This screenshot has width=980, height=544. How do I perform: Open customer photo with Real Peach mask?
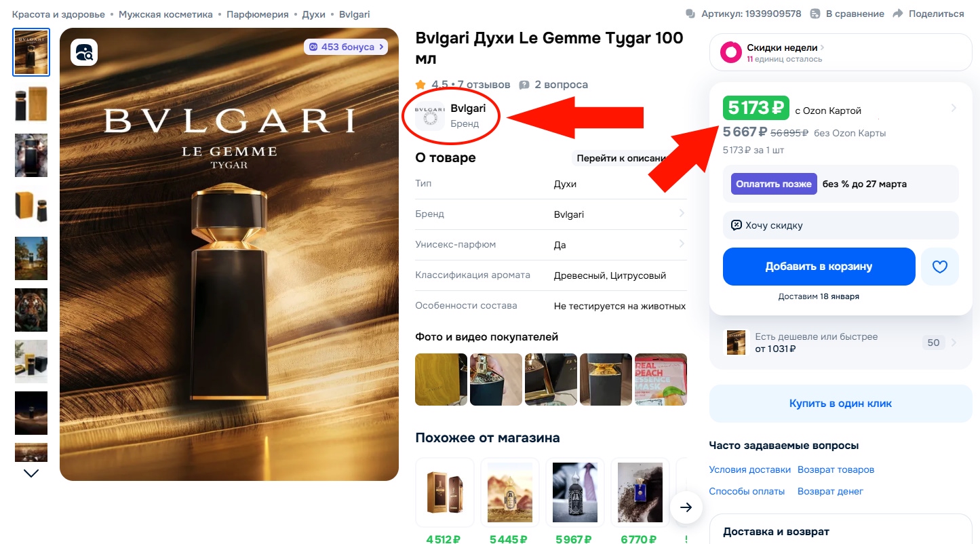pyautogui.click(x=661, y=380)
